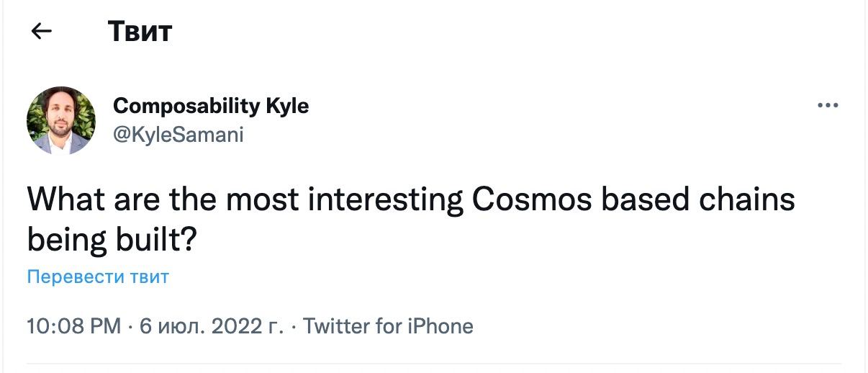The height and width of the screenshot is (373, 868).
Task: Click the Твит page heading
Action: [x=140, y=32]
